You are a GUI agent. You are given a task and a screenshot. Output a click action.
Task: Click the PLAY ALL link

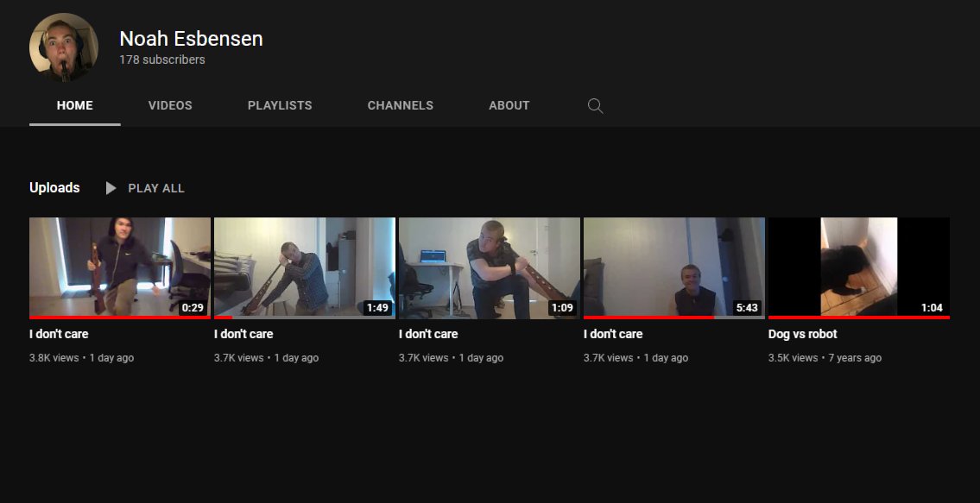[156, 188]
